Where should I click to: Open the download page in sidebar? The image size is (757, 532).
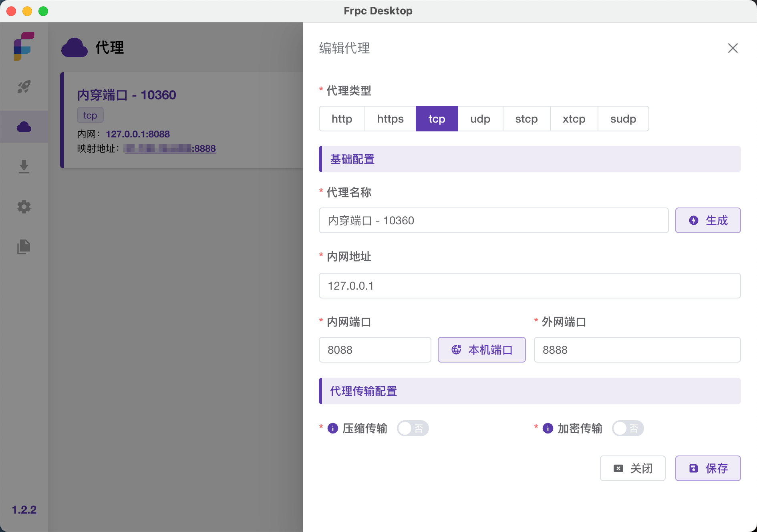(24, 167)
